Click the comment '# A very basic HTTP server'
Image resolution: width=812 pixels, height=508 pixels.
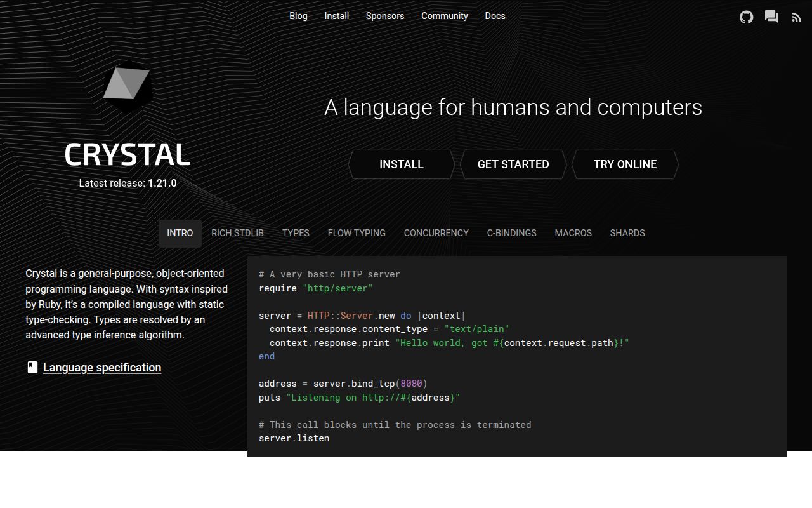pyautogui.click(x=329, y=274)
